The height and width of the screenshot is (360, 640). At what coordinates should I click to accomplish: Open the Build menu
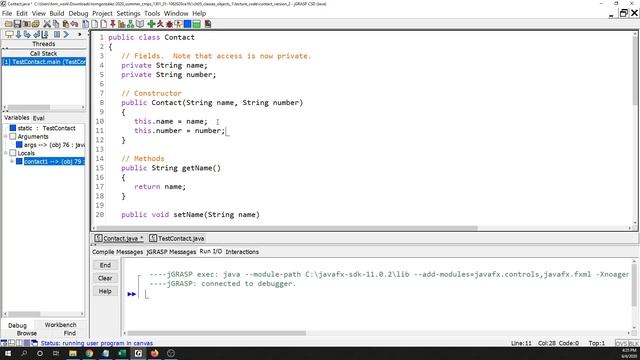click(57, 13)
